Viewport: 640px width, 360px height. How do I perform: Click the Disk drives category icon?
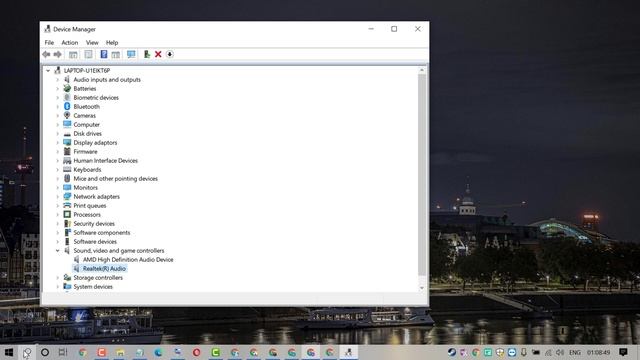tap(67, 133)
